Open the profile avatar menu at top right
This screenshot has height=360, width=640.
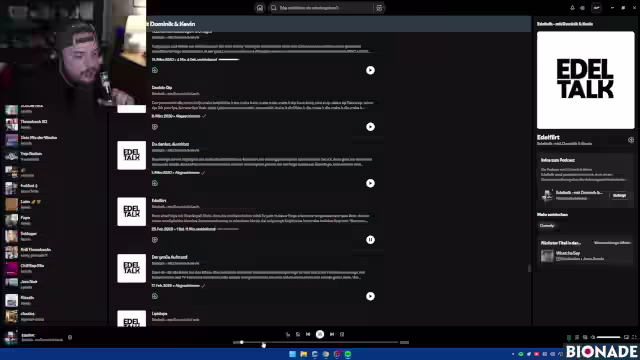click(596, 8)
